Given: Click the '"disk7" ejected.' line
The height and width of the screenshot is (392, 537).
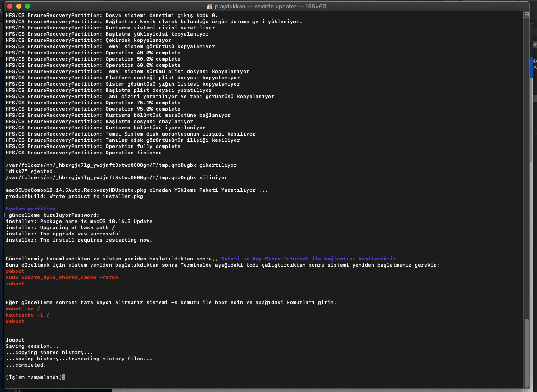Looking at the screenshot, I should [x=30, y=171].
